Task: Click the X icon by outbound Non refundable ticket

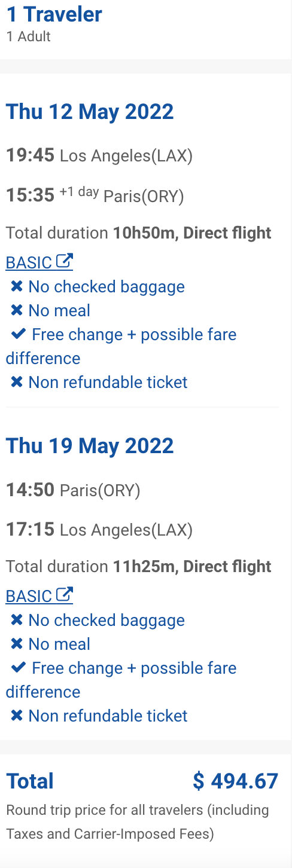Action: coord(17,382)
